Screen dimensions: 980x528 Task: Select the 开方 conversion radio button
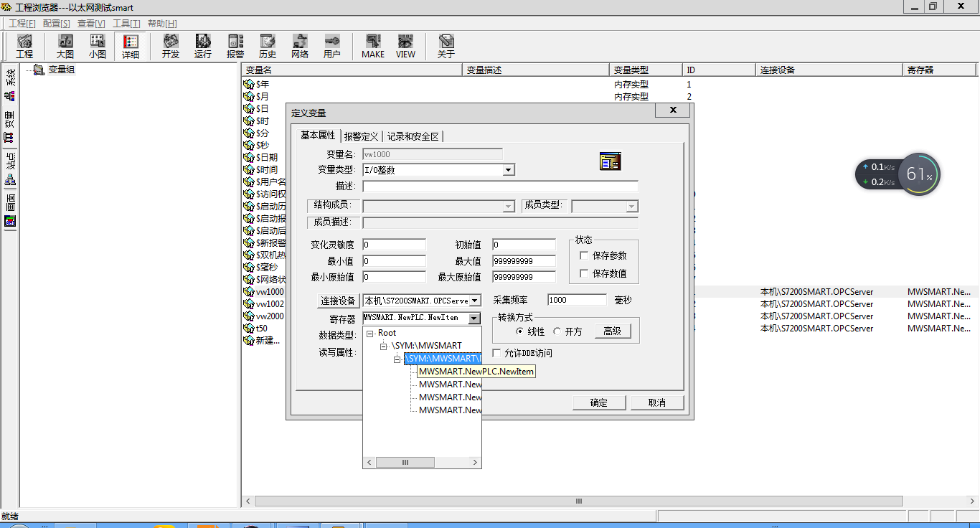coord(557,331)
